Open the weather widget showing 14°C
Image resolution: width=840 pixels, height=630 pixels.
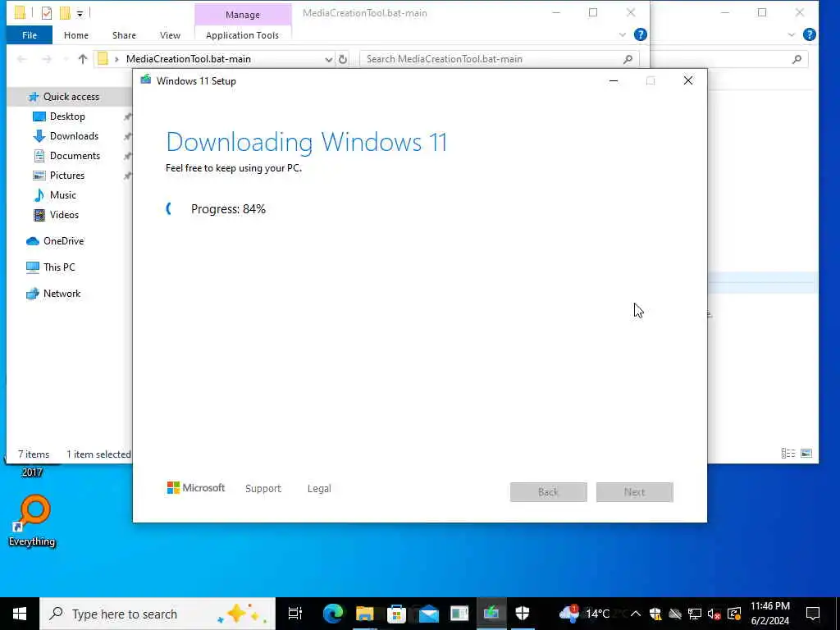584,614
